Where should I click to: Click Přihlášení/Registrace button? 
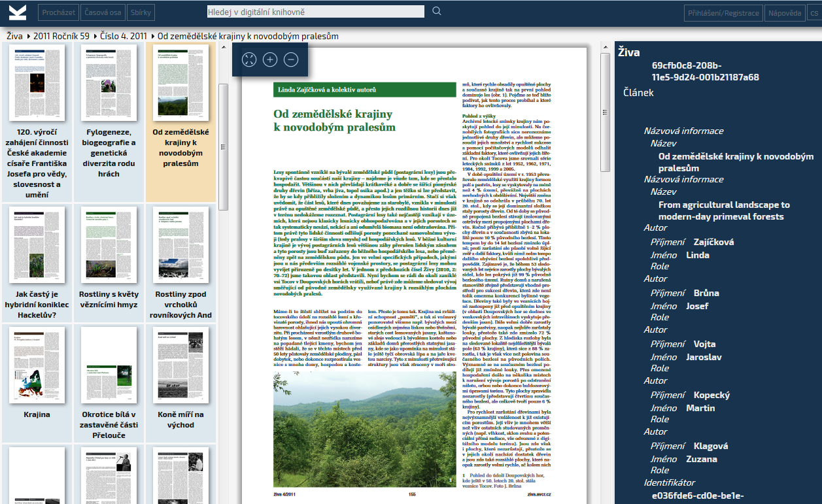tap(724, 13)
